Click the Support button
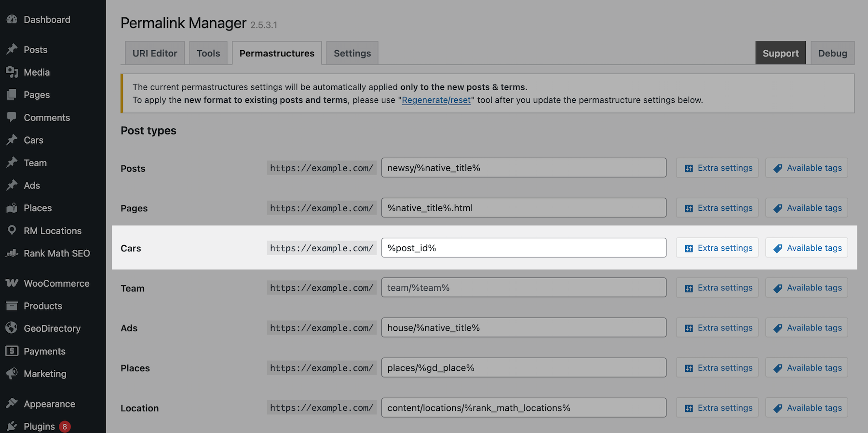Screen dimensions: 868x433 click(x=780, y=53)
